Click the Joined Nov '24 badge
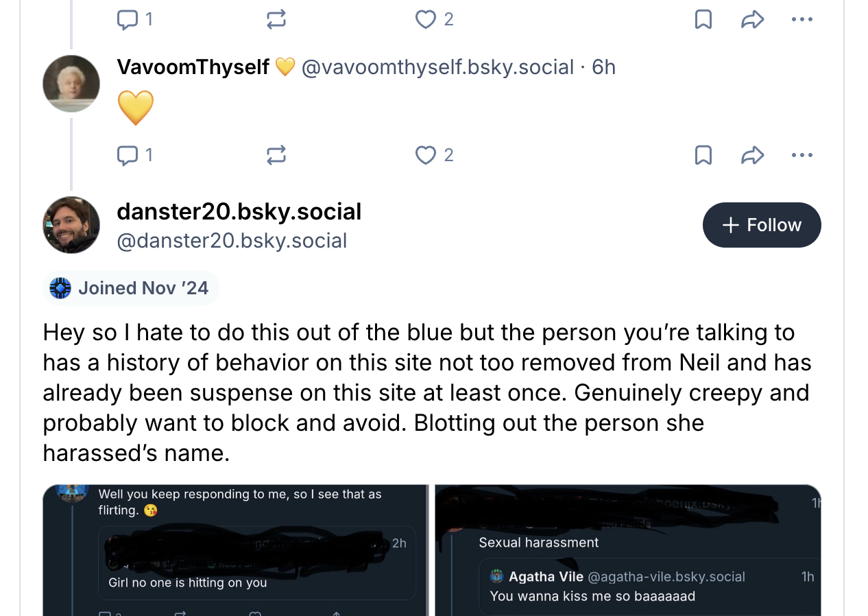The image size is (868, 616). [x=130, y=288]
